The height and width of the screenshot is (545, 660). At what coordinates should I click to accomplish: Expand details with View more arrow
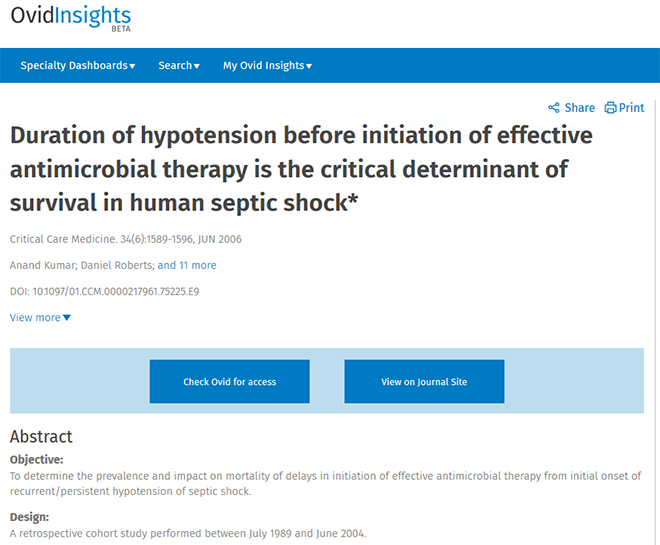coord(67,318)
